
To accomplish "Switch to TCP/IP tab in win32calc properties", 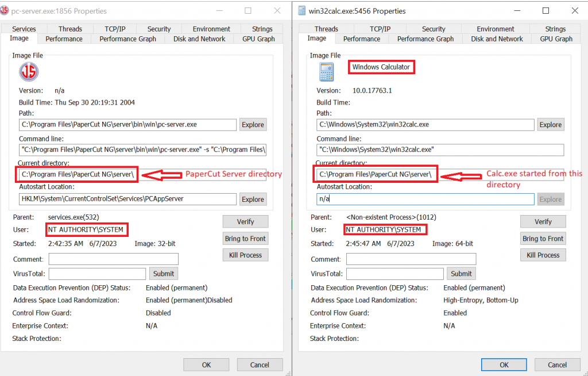I will [x=380, y=29].
